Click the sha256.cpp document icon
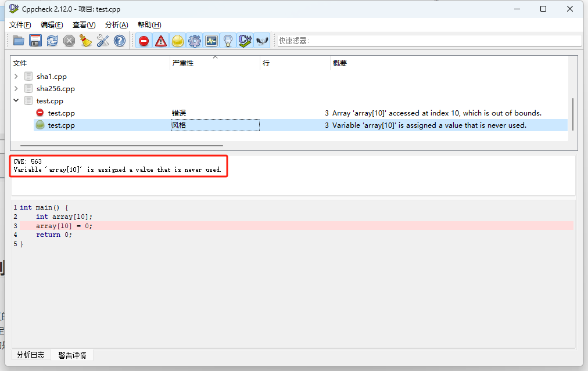The image size is (588, 371). 28,89
